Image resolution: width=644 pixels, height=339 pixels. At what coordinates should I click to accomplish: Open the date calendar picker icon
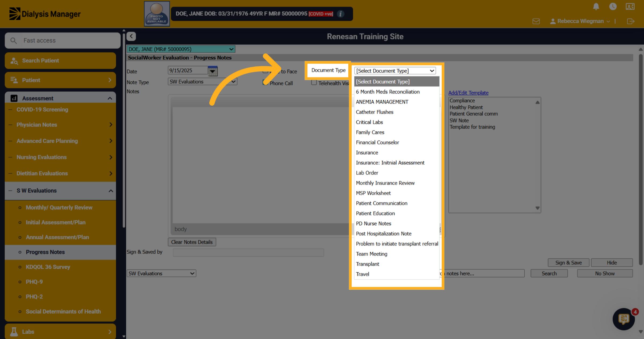coord(213,71)
